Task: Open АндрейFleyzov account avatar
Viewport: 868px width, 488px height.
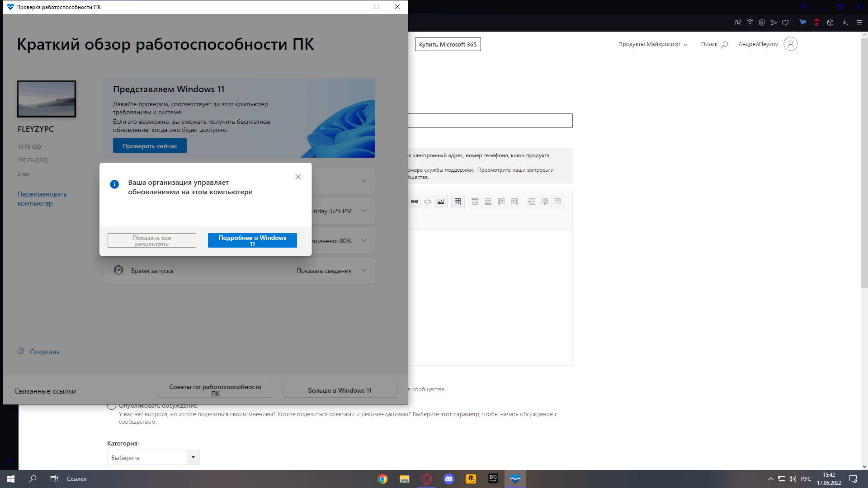Action: pyautogui.click(x=790, y=44)
